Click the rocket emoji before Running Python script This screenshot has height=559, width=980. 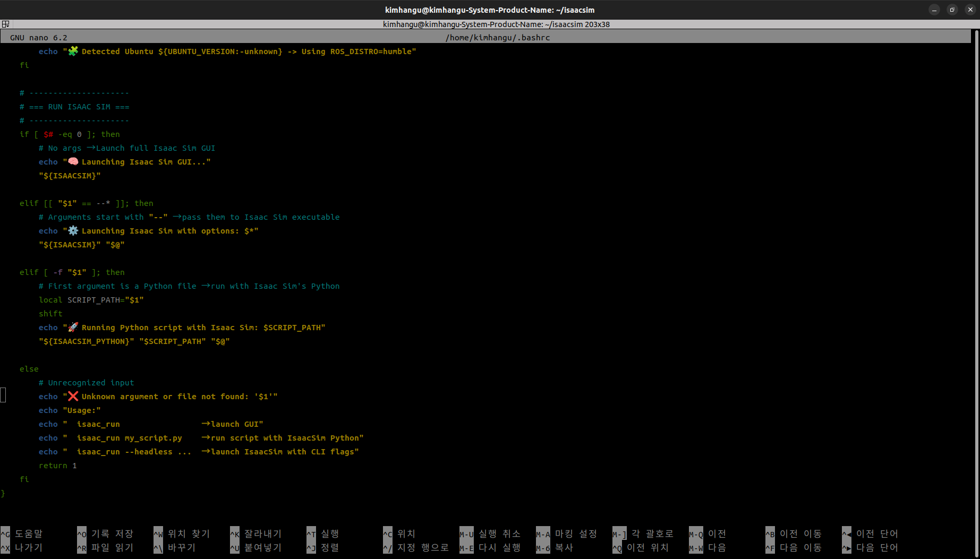point(73,327)
